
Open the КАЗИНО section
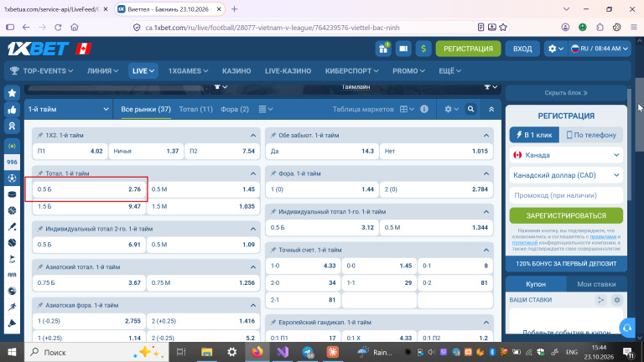click(x=236, y=71)
